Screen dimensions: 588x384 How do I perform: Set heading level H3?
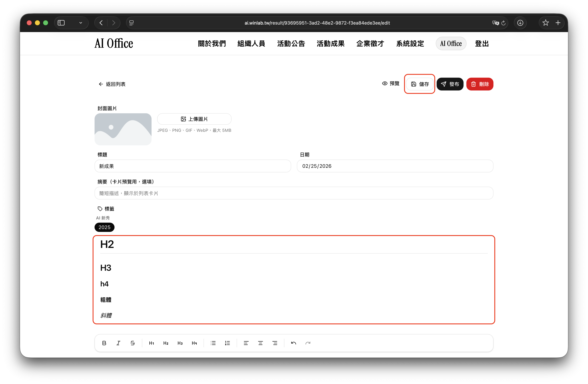click(x=180, y=343)
